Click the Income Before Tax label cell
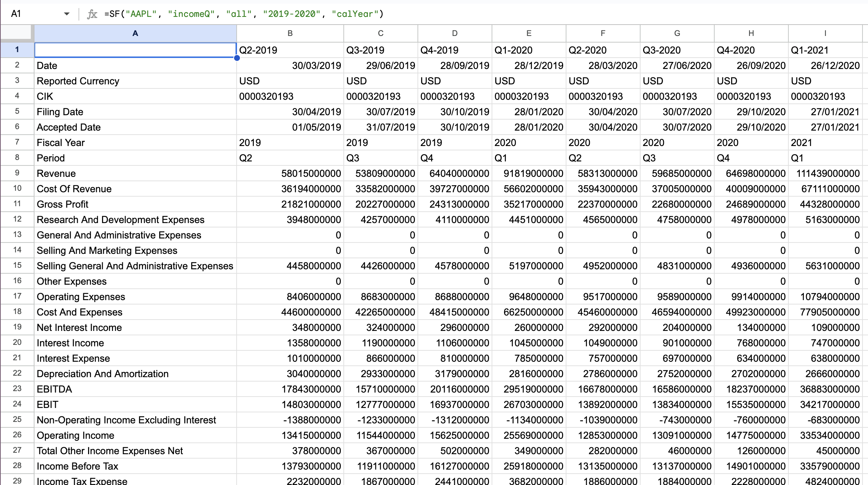Image resolution: width=868 pixels, height=485 pixels. [x=135, y=466]
